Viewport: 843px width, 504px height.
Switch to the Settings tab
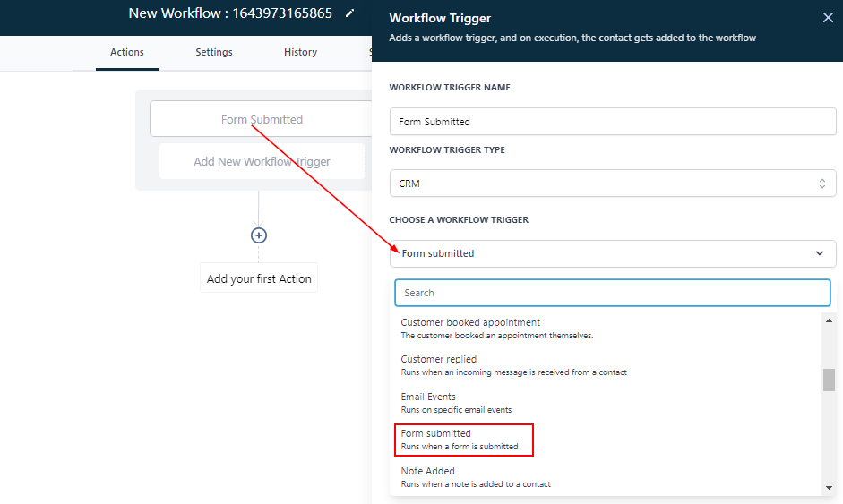(214, 52)
